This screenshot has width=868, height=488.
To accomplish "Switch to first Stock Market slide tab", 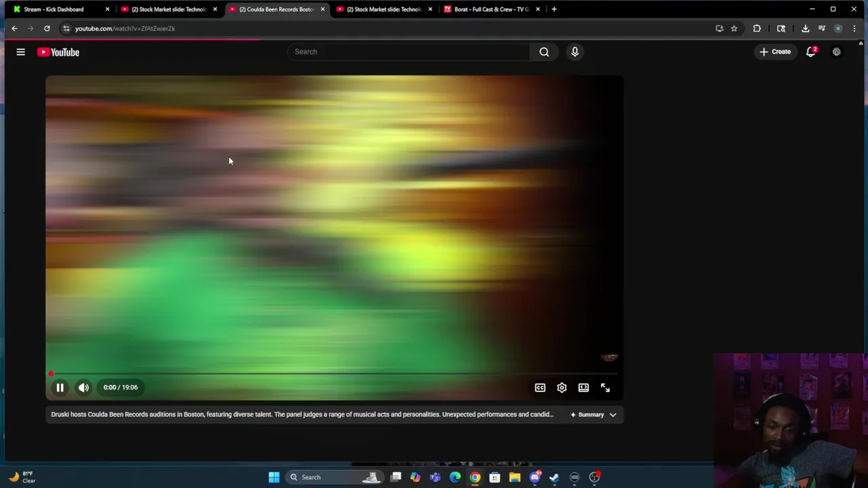I will click(x=168, y=9).
